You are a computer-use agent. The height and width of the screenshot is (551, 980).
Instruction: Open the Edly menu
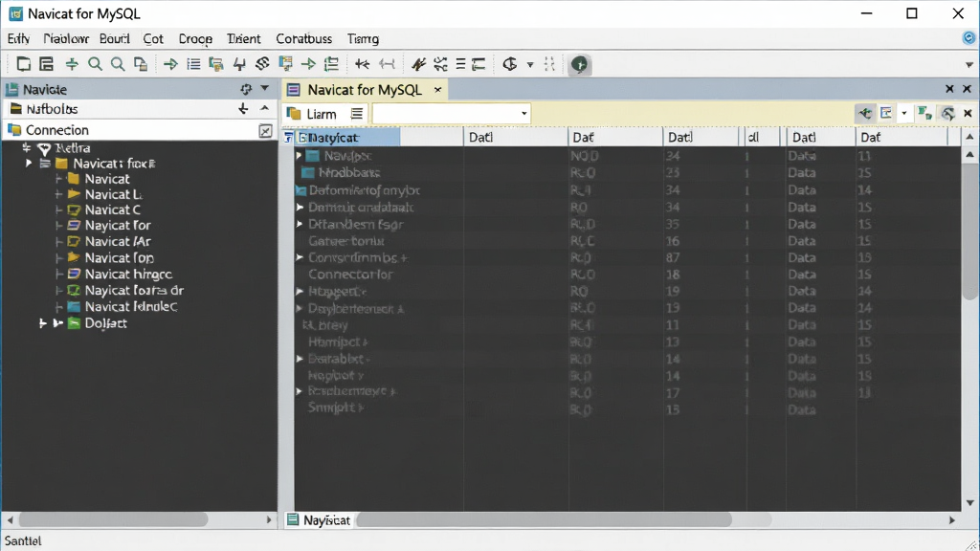(18, 38)
